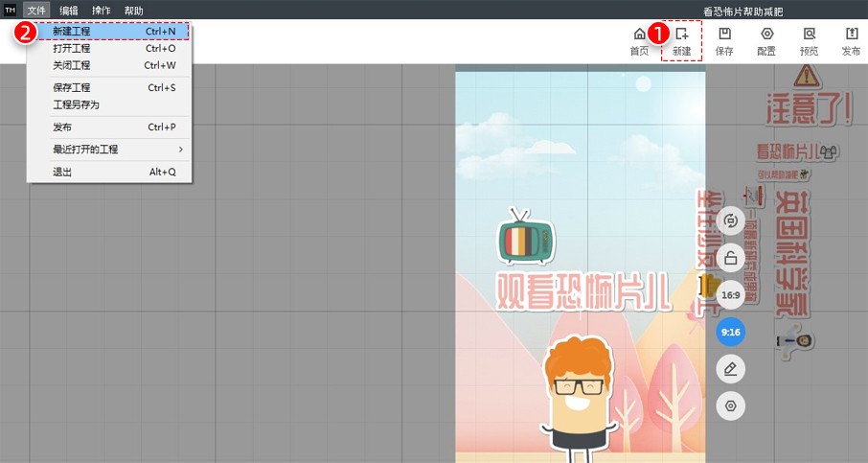Open the 配置 configuration icon
The width and height of the screenshot is (868, 463).
point(766,40)
